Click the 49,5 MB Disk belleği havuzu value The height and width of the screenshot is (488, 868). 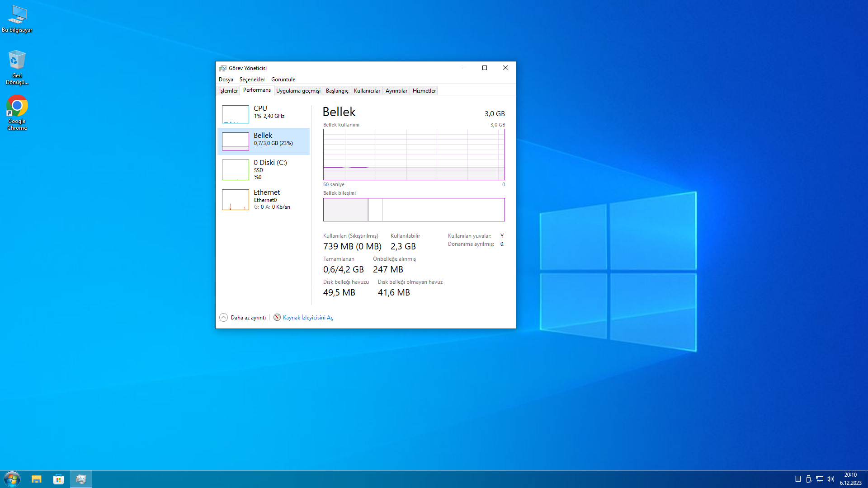click(339, 293)
